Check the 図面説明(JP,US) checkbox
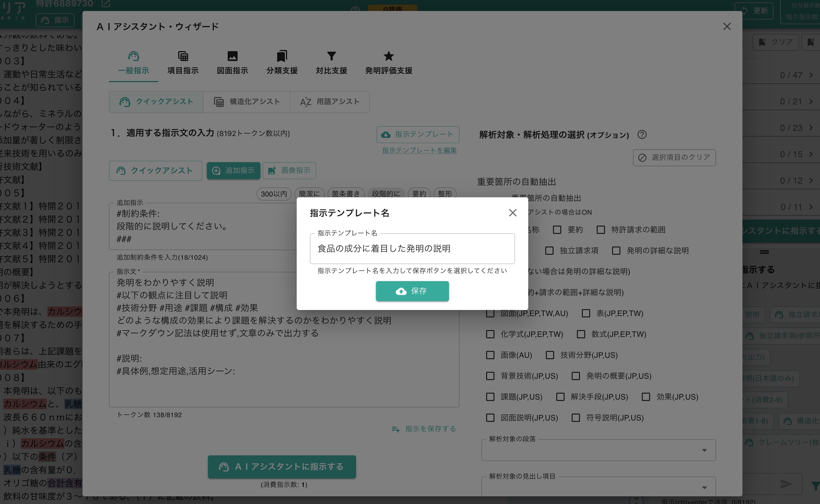Image resolution: width=820 pixels, height=504 pixels. (x=490, y=418)
